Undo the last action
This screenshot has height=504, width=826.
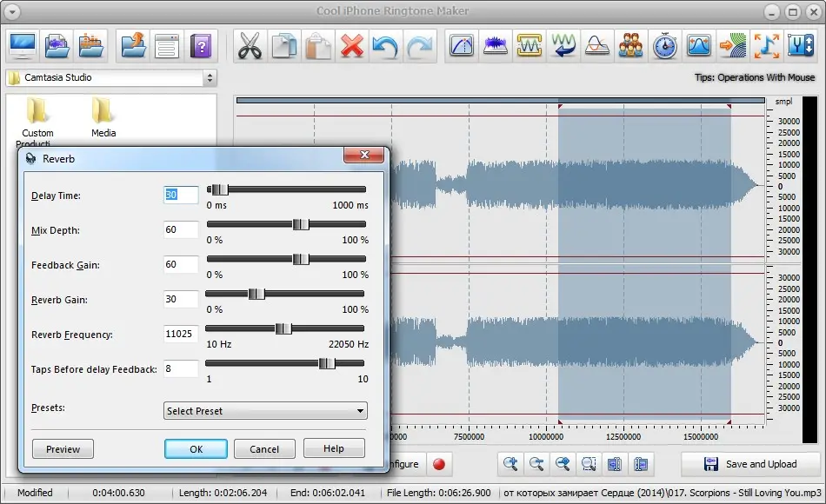click(x=385, y=46)
